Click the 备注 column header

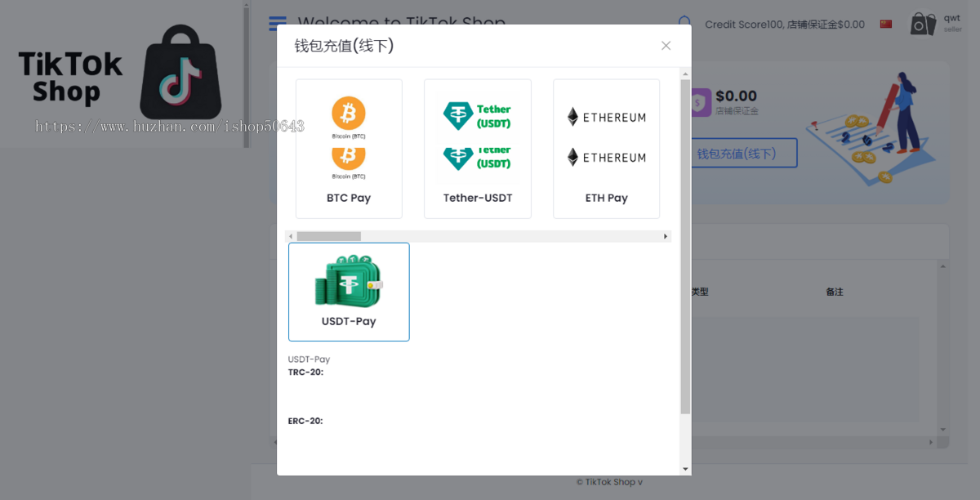[834, 292]
